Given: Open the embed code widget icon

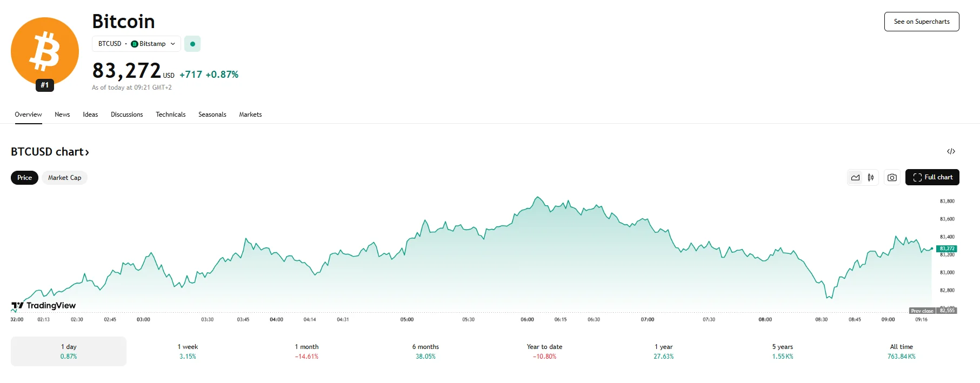Looking at the screenshot, I should (x=951, y=151).
